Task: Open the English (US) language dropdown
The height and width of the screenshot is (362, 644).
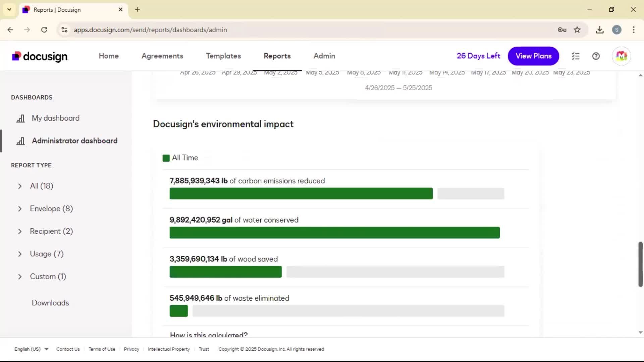Action: (32, 349)
